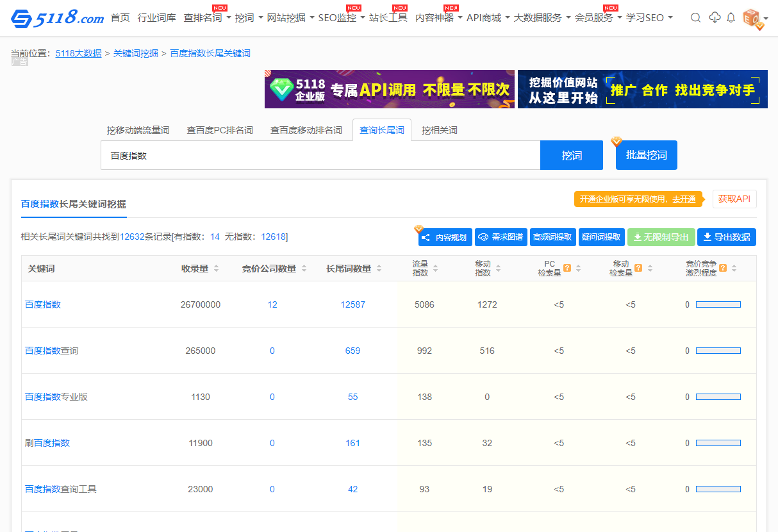Open the 需求图谱 tool
This screenshot has width=778, height=532.
point(501,237)
